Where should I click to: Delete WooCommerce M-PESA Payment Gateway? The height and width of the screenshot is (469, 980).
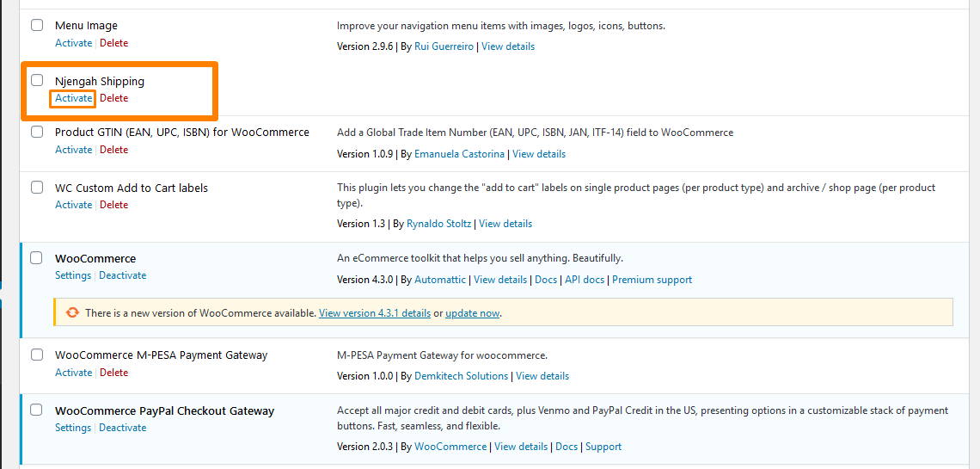[113, 372]
